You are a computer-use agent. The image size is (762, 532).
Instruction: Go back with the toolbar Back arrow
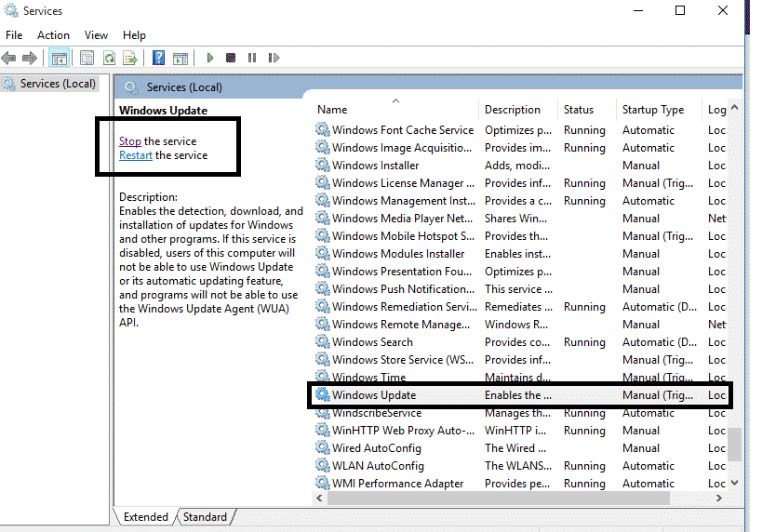8,59
